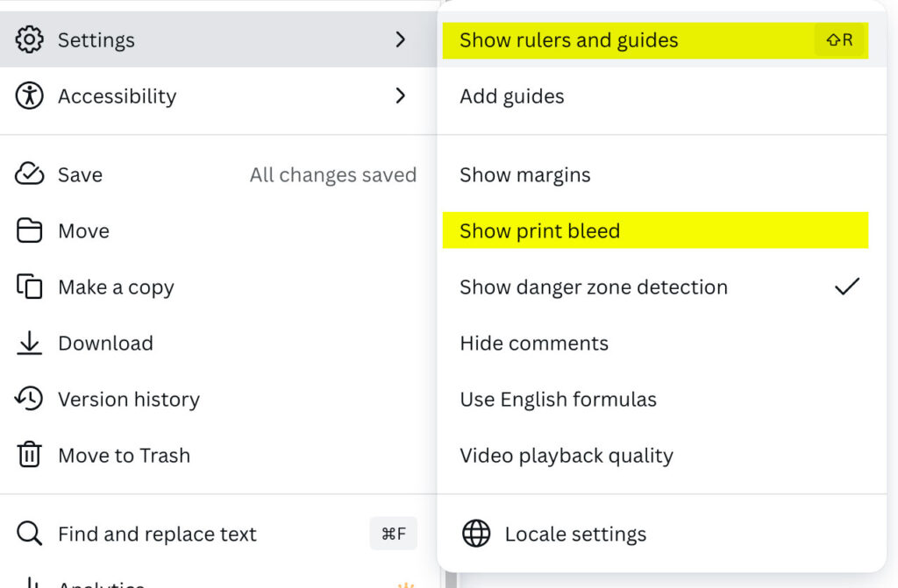The width and height of the screenshot is (898, 588).
Task: Click the Move to Trash bin icon
Action: pos(30,456)
